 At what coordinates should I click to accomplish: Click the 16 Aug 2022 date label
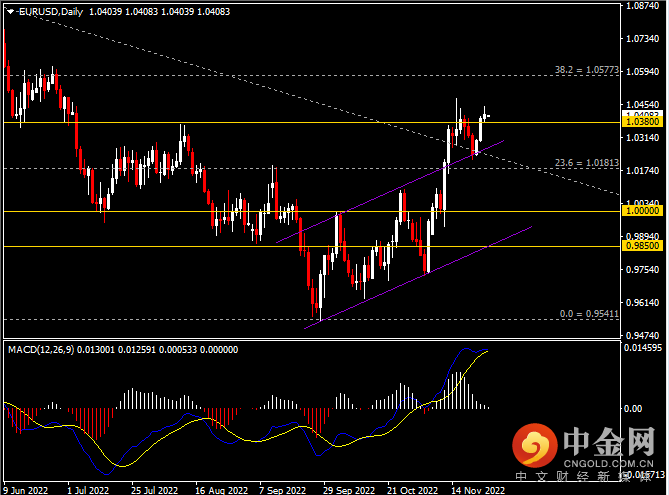(x=220, y=490)
